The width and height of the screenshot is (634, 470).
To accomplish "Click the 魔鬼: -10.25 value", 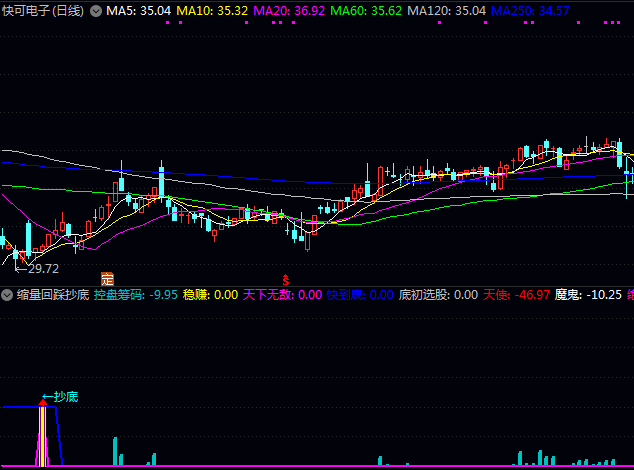I will point(588,295).
